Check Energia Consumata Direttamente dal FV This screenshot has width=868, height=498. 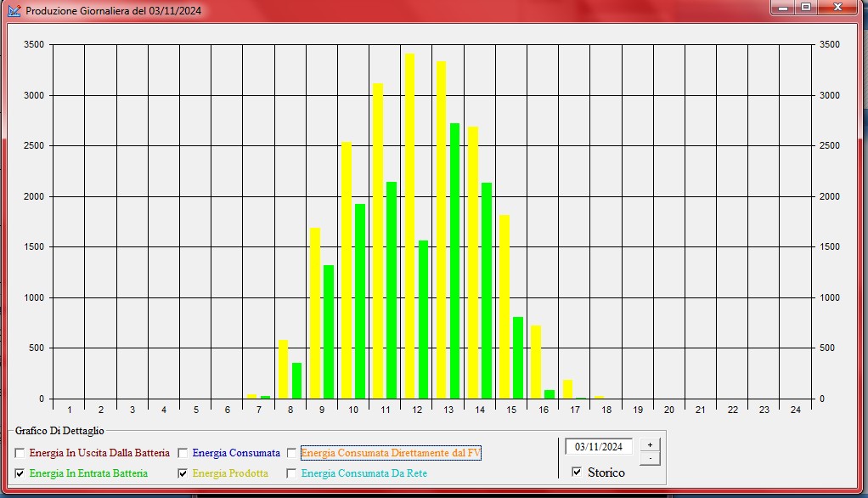291,453
